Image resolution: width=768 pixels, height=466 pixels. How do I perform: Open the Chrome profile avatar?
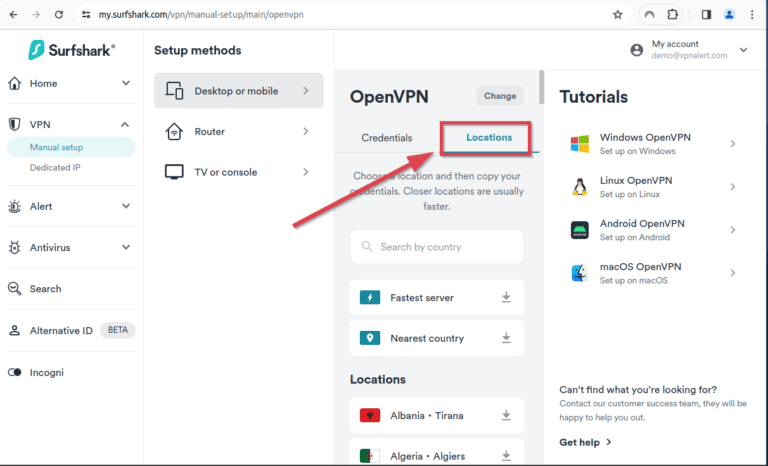click(x=729, y=15)
